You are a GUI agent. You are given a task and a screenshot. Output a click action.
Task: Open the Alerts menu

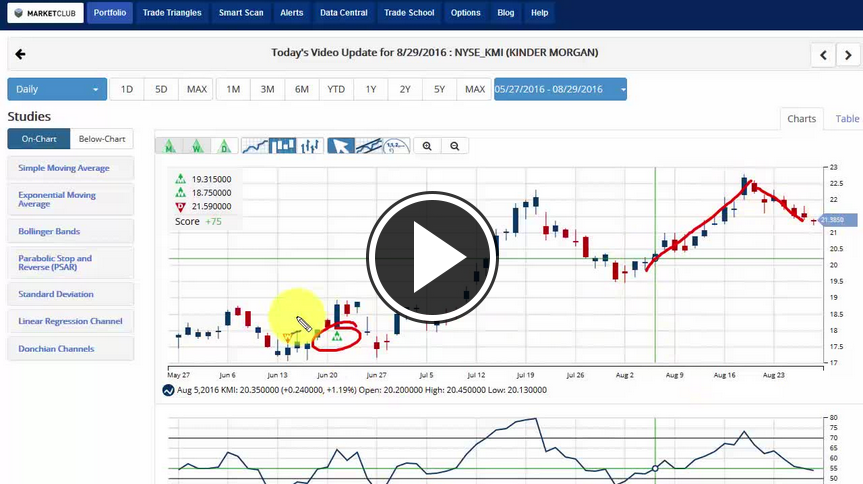pos(292,13)
